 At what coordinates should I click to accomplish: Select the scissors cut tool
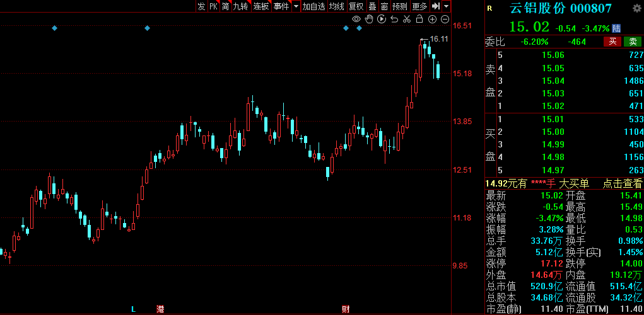(407, 19)
